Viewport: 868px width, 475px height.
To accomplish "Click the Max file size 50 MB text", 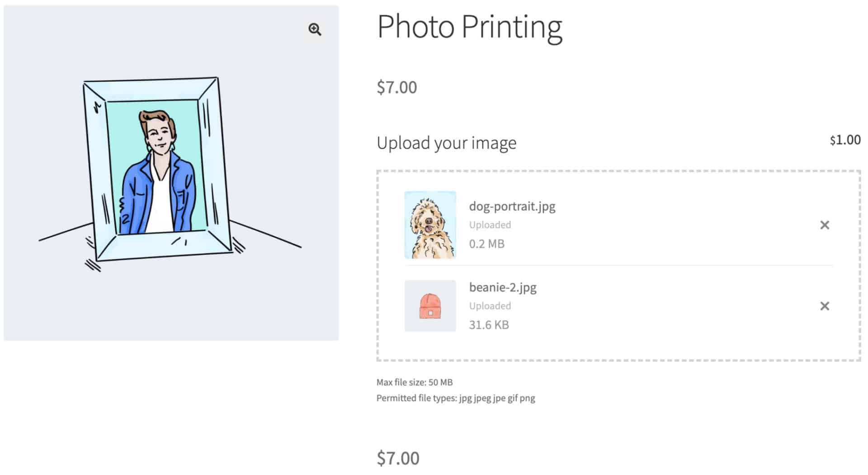I will (x=414, y=382).
